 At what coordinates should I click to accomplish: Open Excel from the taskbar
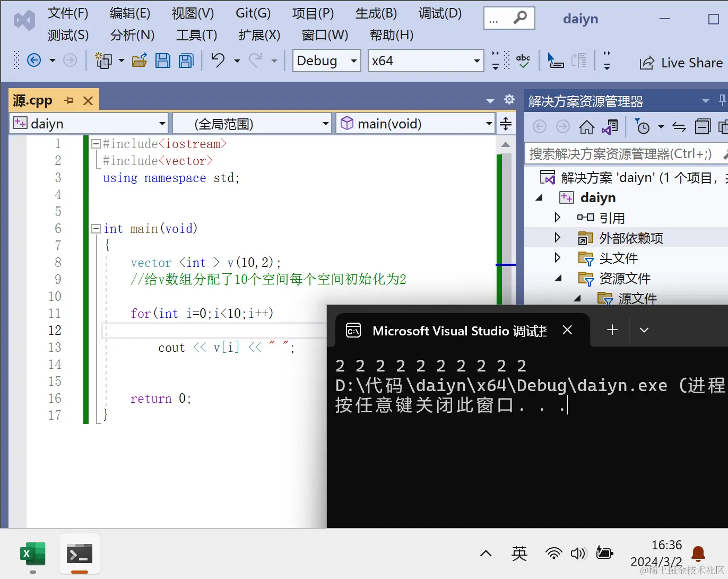[x=33, y=555]
